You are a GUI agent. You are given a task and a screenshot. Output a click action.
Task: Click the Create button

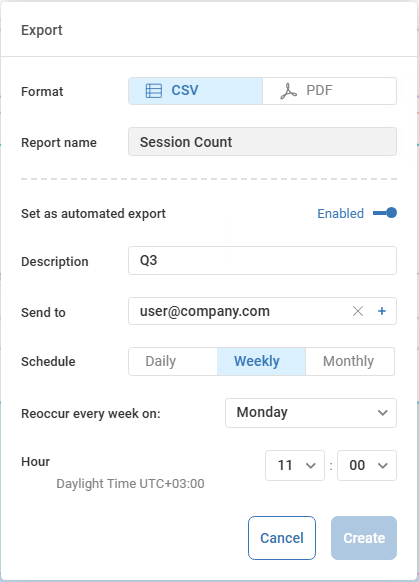tap(364, 538)
